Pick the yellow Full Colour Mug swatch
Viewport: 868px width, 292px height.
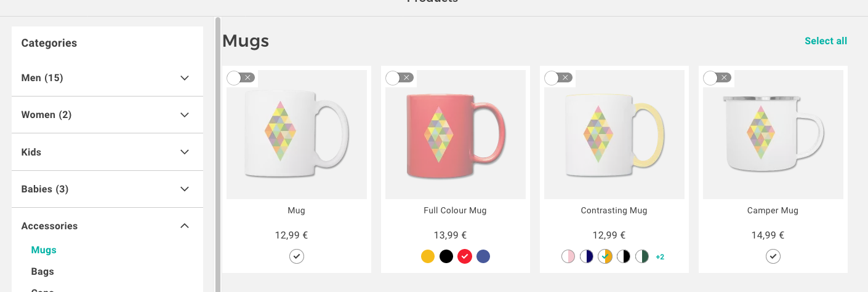pos(428,256)
